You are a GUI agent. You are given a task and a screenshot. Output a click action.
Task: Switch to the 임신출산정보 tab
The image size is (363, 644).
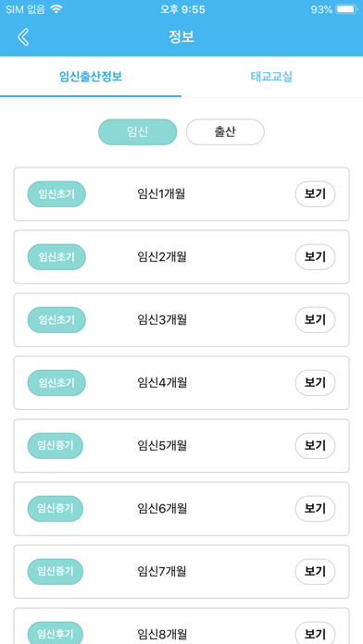tap(91, 77)
